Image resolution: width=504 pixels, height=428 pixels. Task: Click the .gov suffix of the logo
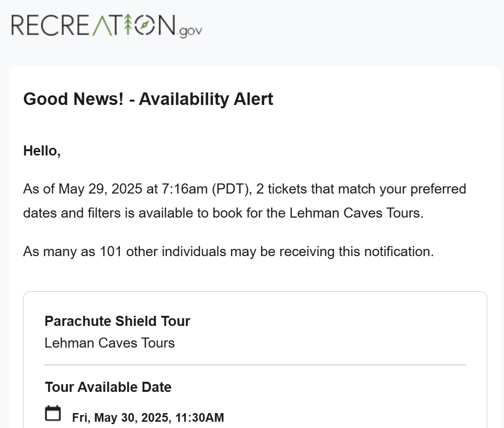tap(189, 31)
